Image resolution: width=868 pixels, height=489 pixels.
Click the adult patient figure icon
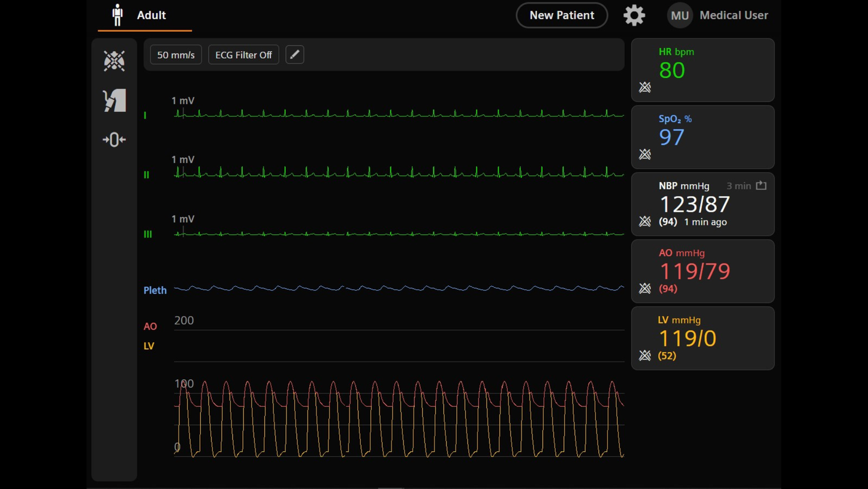pyautogui.click(x=117, y=15)
